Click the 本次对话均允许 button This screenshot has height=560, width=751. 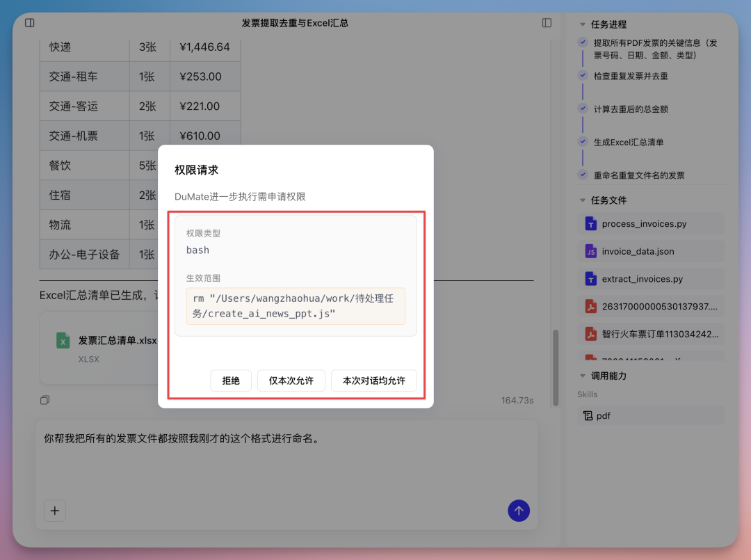click(374, 381)
